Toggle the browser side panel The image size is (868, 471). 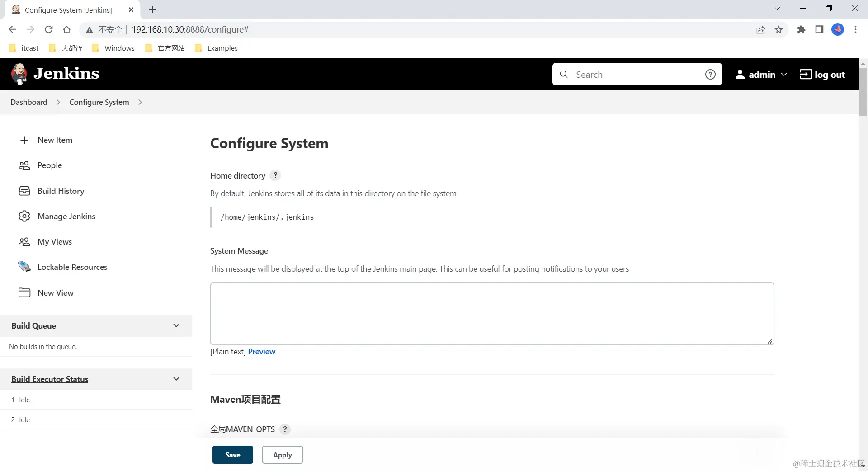(x=819, y=29)
